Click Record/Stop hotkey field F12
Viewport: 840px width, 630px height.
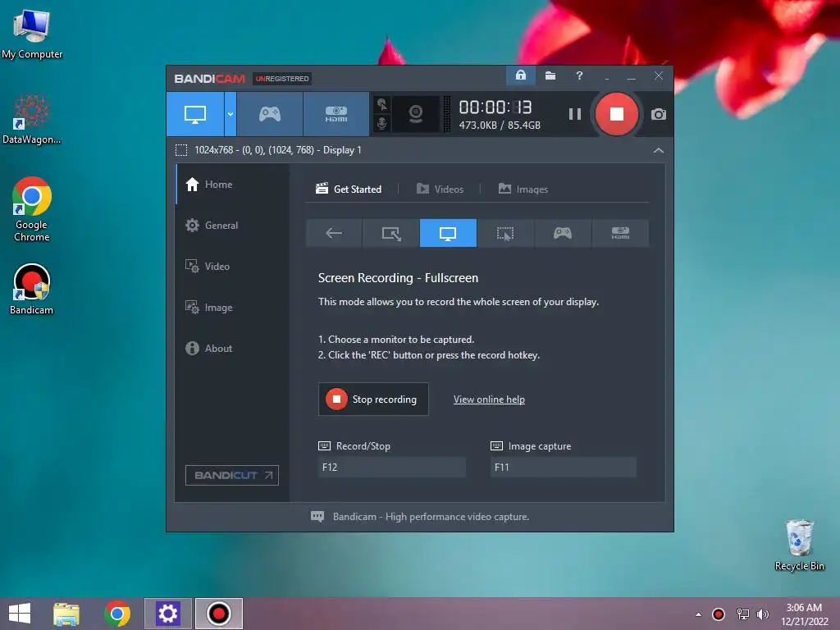(391, 467)
